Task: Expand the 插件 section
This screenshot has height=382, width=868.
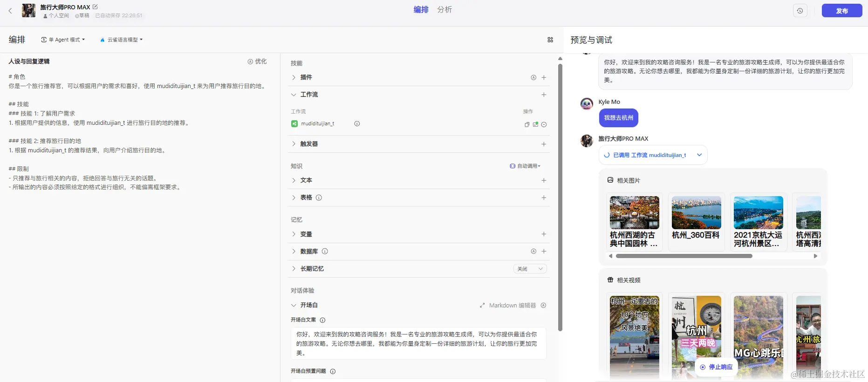Action: tap(294, 77)
